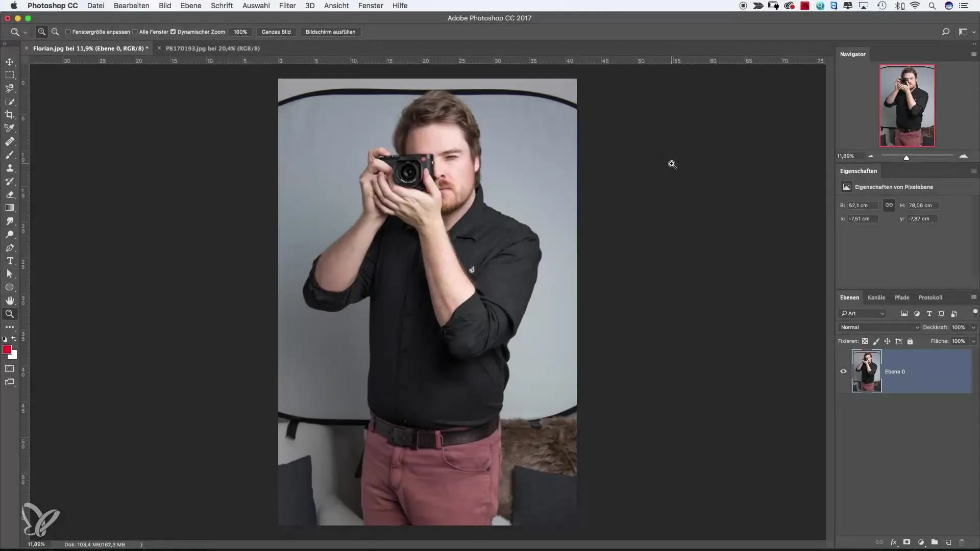The image size is (980, 551).
Task: Switch to Kanäle tab
Action: [x=876, y=297]
